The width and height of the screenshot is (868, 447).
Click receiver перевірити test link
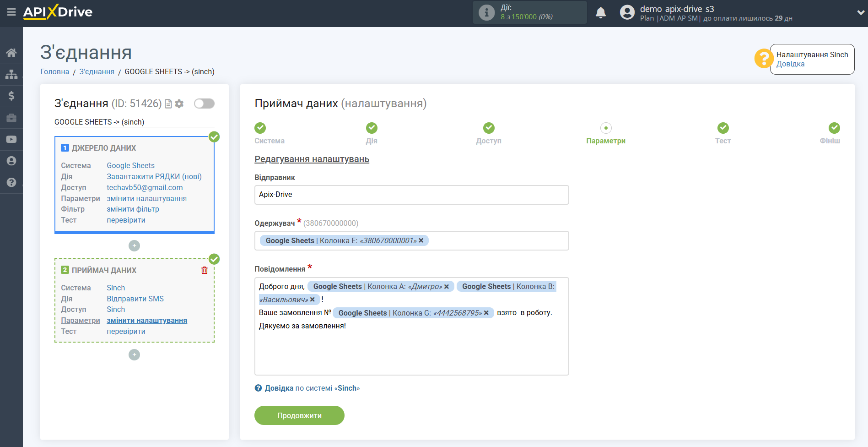coord(126,332)
